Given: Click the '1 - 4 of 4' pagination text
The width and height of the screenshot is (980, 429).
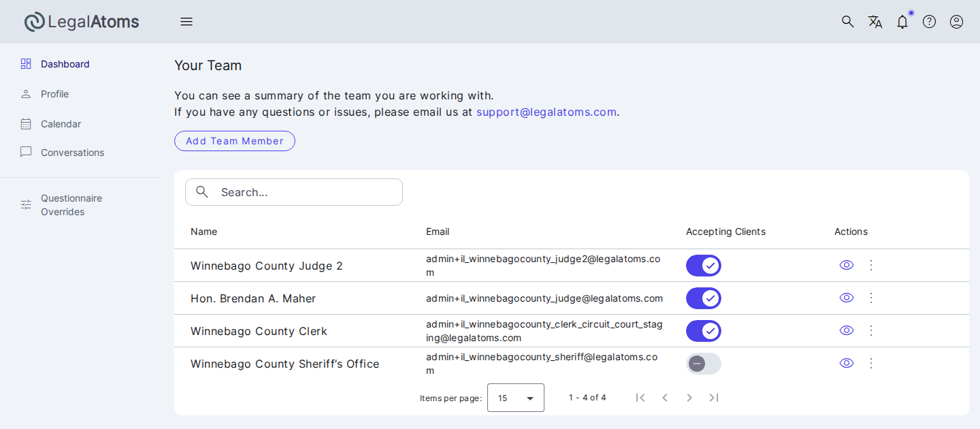Looking at the screenshot, I should (587, 398).
